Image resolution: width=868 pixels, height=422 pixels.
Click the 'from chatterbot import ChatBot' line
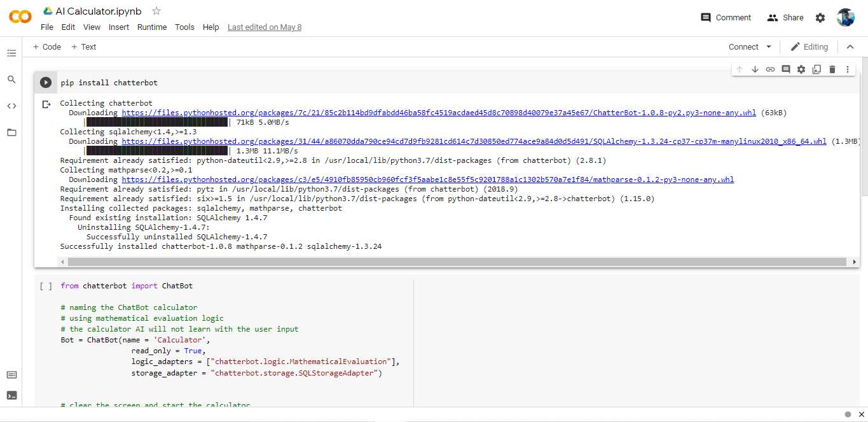127,286
